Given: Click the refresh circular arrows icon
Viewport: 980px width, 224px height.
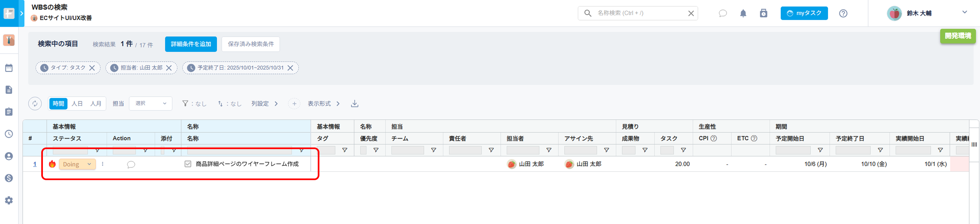Looking at the screenshot, I should (35, 104).
